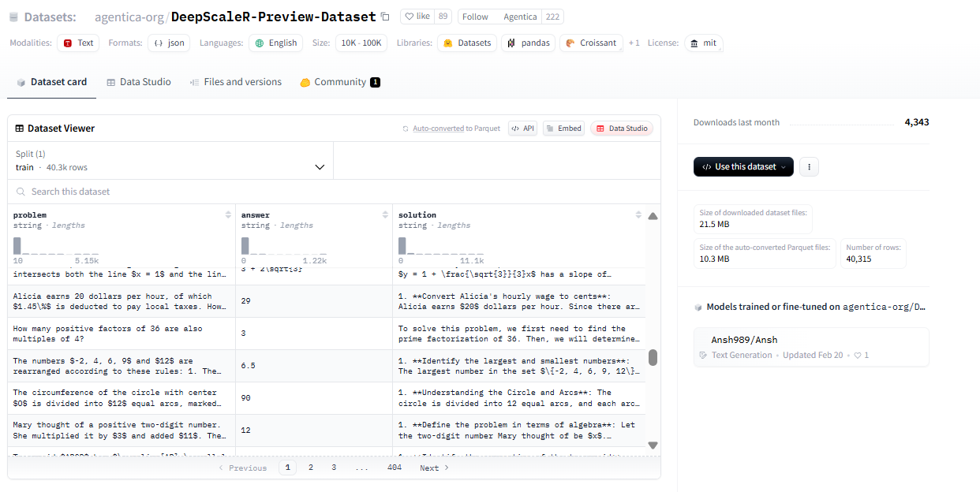Select the pandas library tag
This screenshot has width=980, height=492.
click(x=528, y=43)
